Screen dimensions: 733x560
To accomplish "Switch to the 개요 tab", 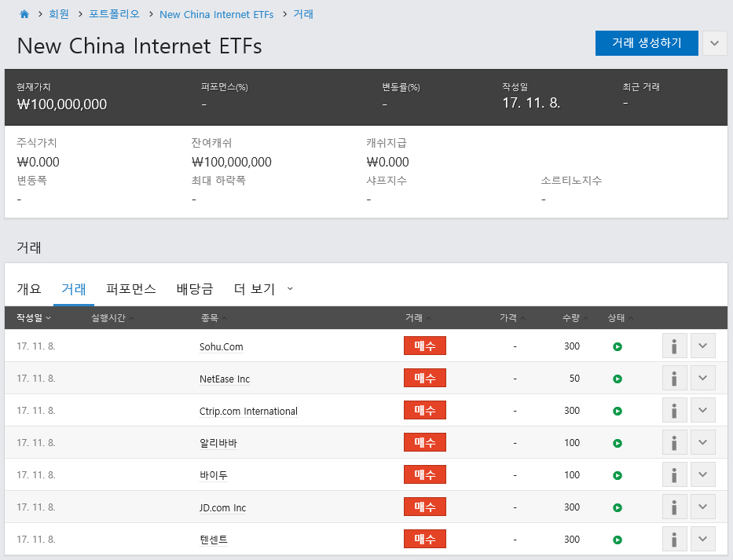I will point(29,289).
